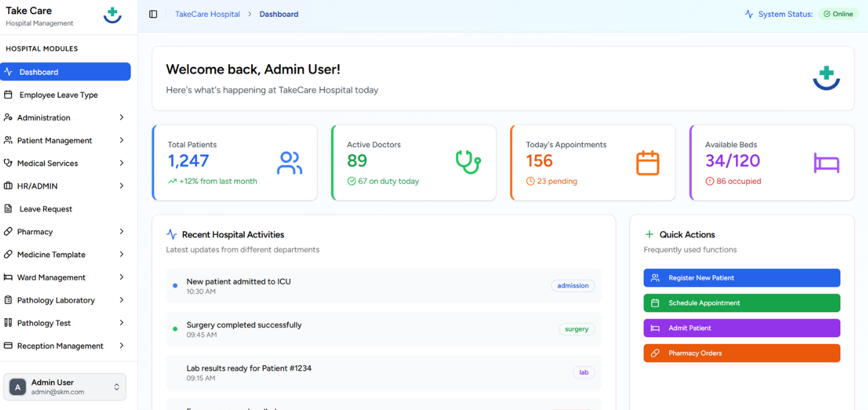Open the New patient admitted to ICU activity

pos(238,281)
